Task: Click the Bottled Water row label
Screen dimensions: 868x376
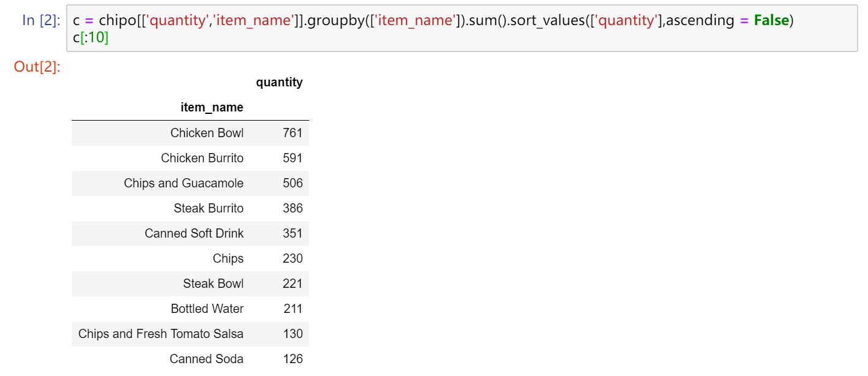Action: tap(207, 309)
